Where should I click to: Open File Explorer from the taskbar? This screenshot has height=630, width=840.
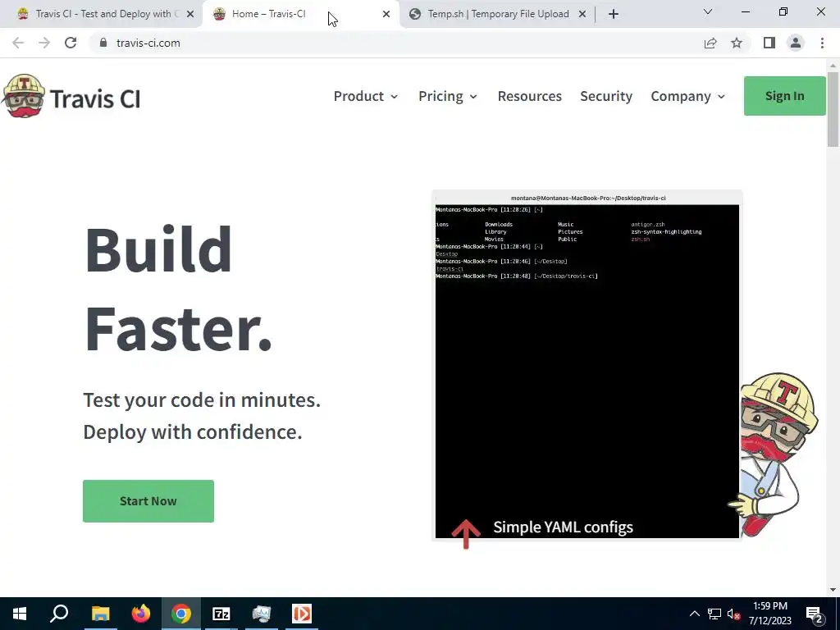100,614
